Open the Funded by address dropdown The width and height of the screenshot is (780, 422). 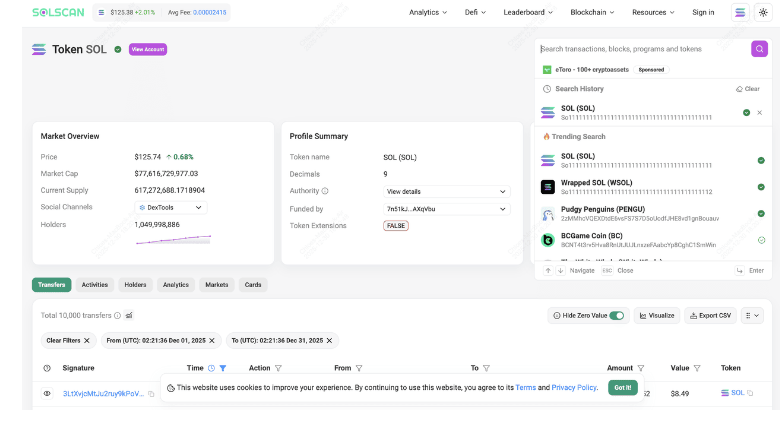(x=447, y=209)
